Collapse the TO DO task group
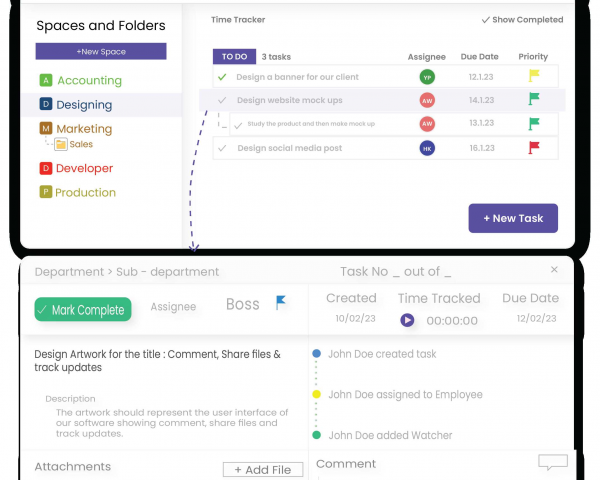 pos(234,57)
